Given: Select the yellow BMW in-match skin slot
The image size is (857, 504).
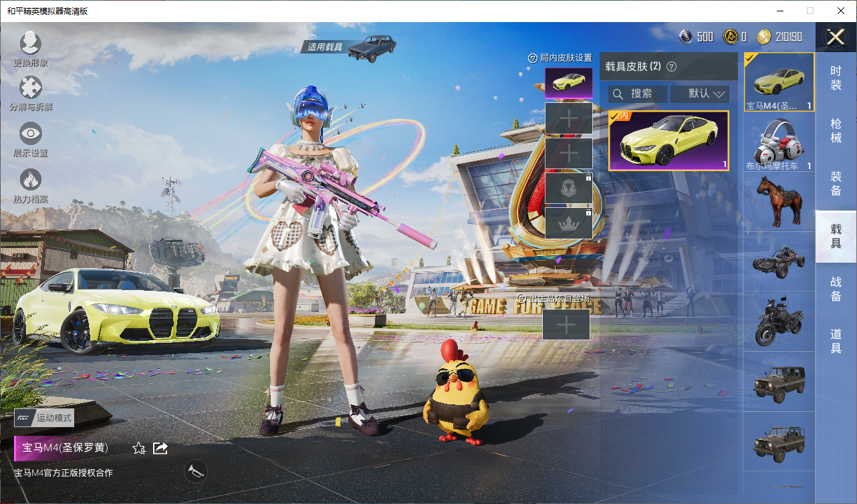Looking at the screenshot, I should (569, 83).
